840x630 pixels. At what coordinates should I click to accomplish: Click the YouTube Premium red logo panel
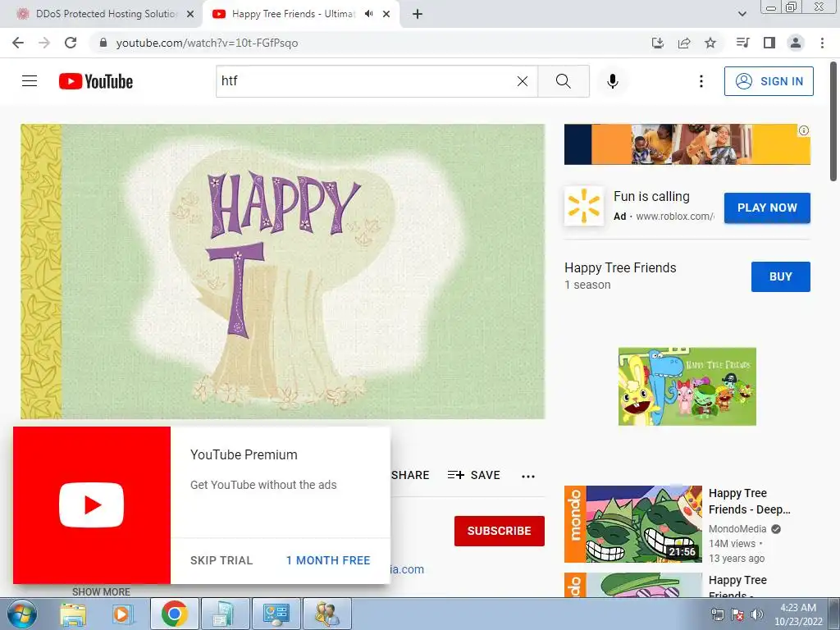(92, 505)
